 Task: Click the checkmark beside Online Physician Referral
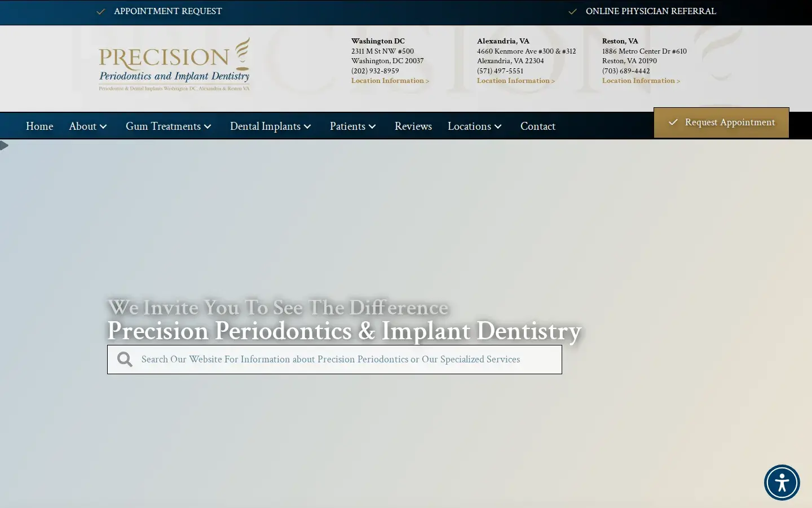[572, 11]
